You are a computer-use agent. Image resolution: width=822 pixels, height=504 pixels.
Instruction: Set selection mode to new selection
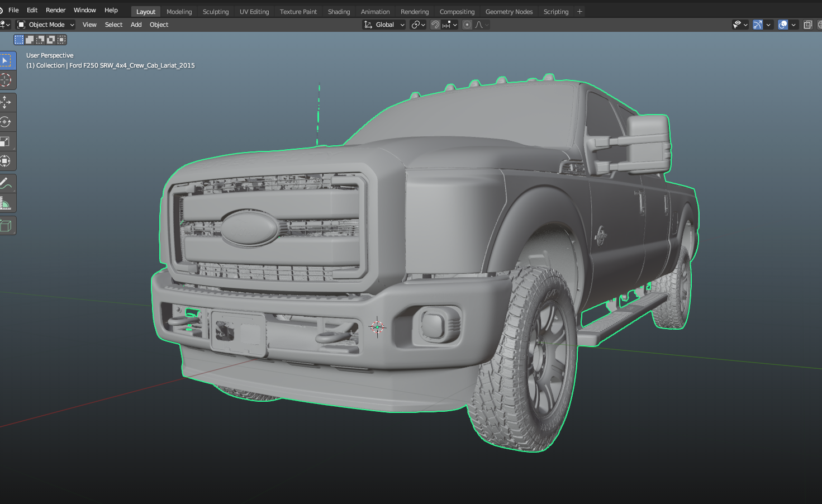19,40
